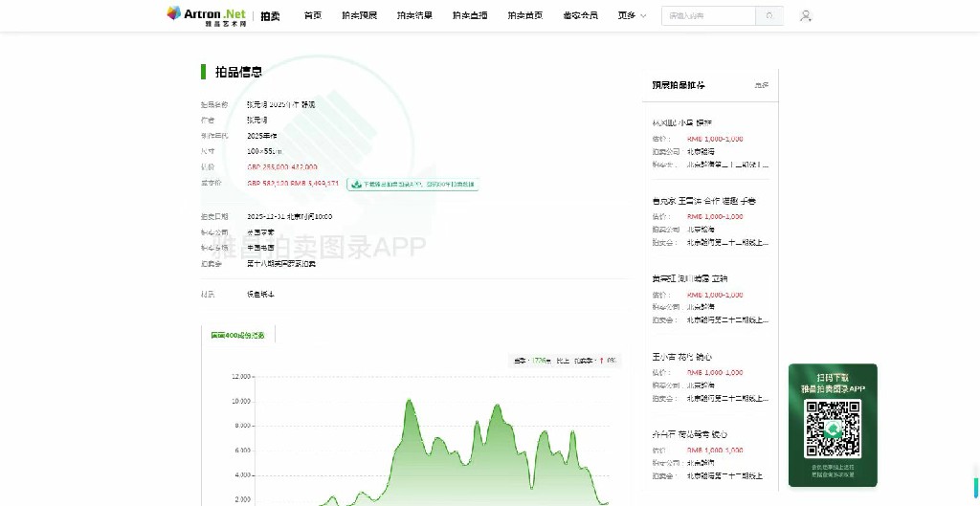
Task: Click the green app download icon badge
Action: [355, 184]
